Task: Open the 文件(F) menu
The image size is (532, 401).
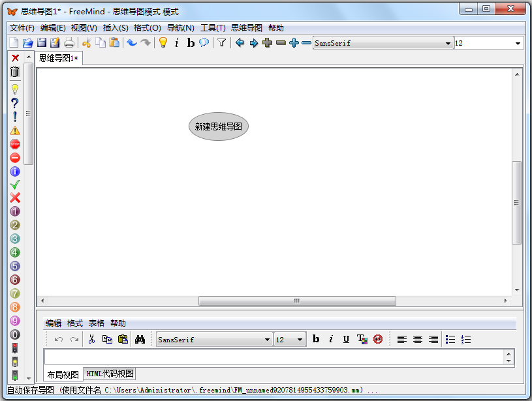Action: (22, 28)
